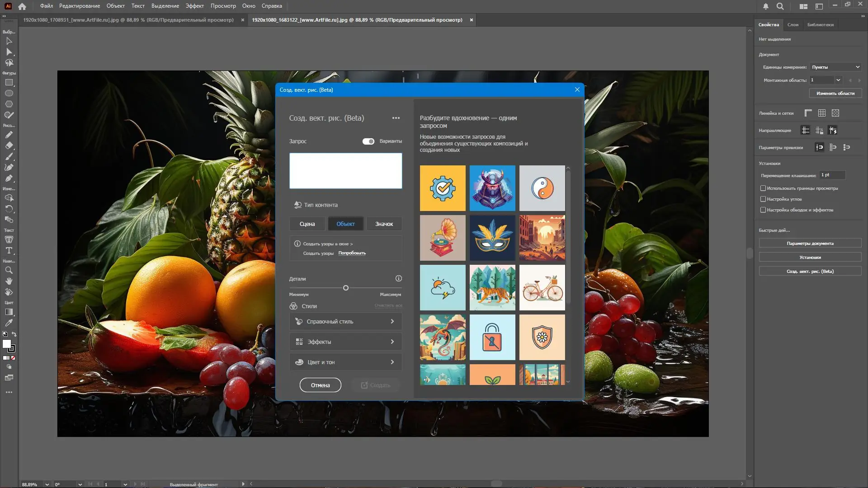Select the Hand tool

click(8, 281)
